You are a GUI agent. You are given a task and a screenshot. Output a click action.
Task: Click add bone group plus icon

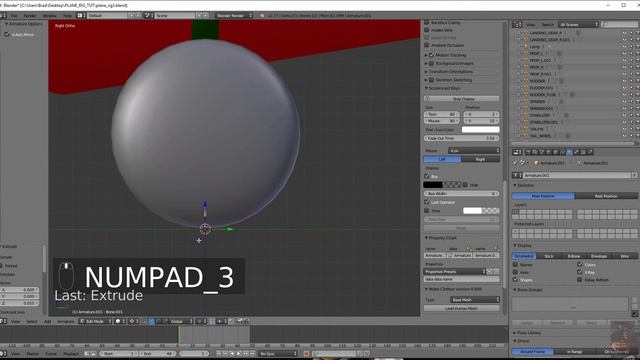click(x=635, y=300)
